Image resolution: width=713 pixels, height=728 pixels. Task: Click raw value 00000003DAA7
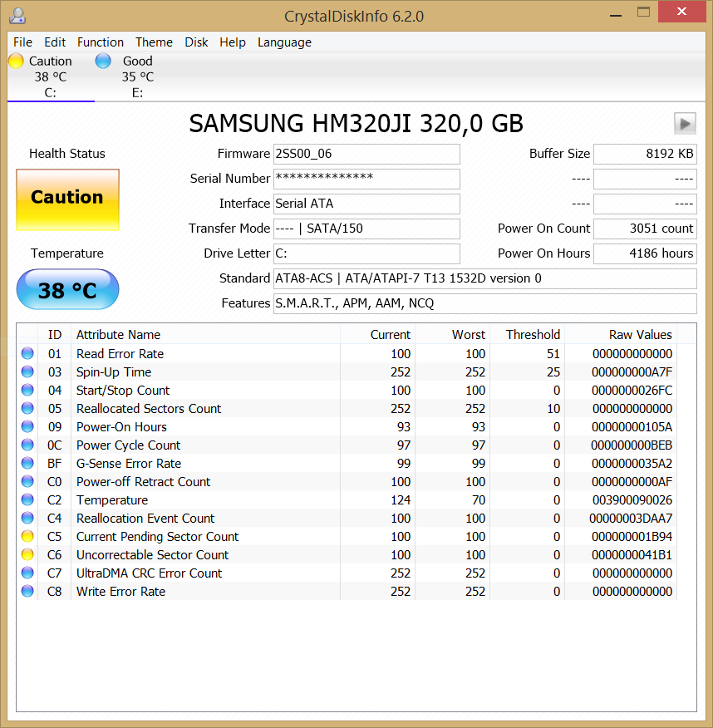[631, 518]
